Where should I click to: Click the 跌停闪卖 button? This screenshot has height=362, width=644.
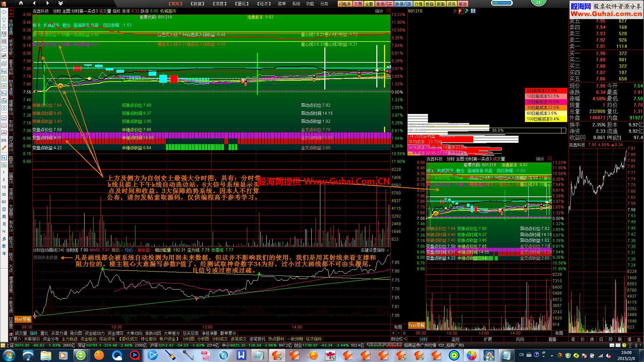[x=403, y=4]
